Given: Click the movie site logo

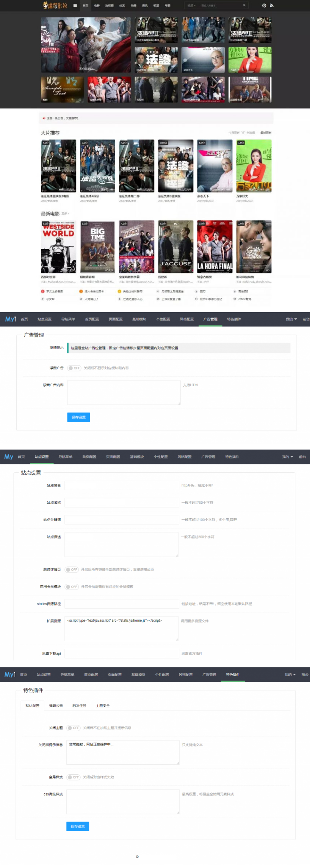Looking at the screenshot, I should 55,5.
